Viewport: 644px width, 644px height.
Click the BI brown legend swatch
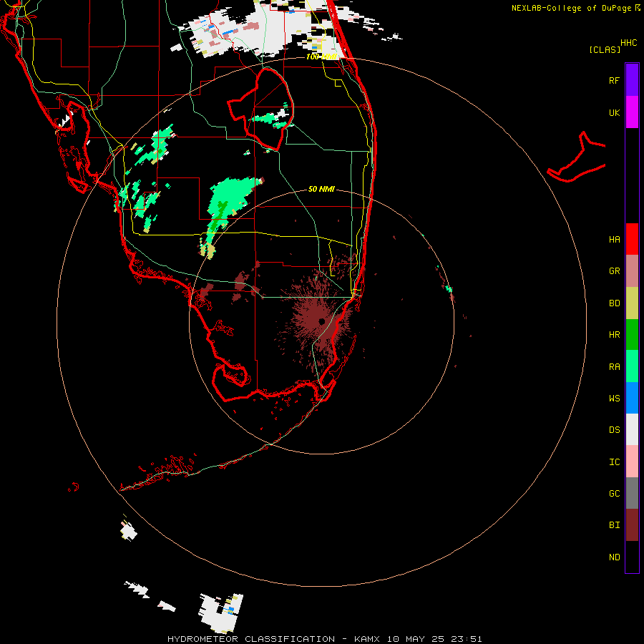click(632, 525)
